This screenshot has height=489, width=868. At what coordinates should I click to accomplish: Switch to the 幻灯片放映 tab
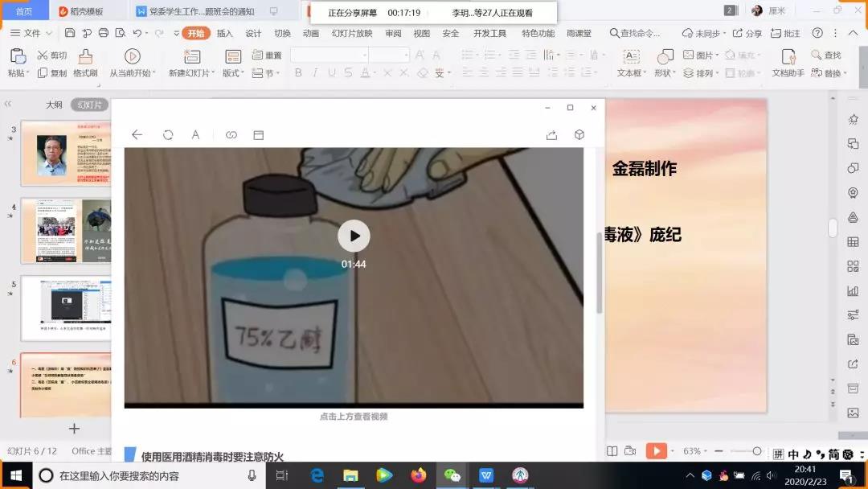coord(352,33)
